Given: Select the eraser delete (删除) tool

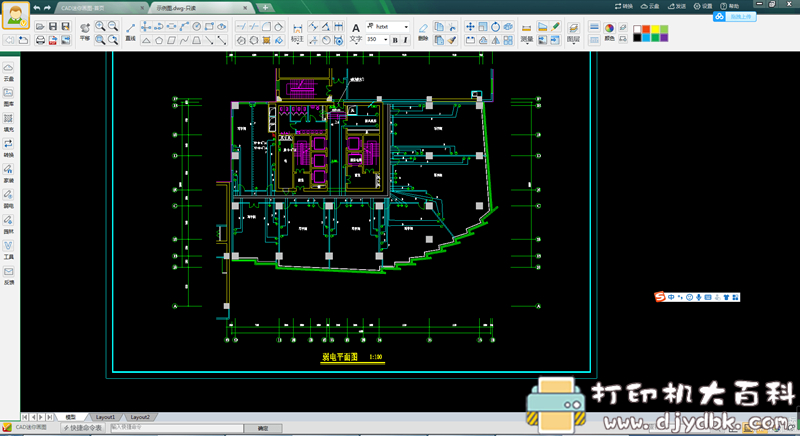Looking at the screenshot, I should pyautogui.click(x=423, y=32).
